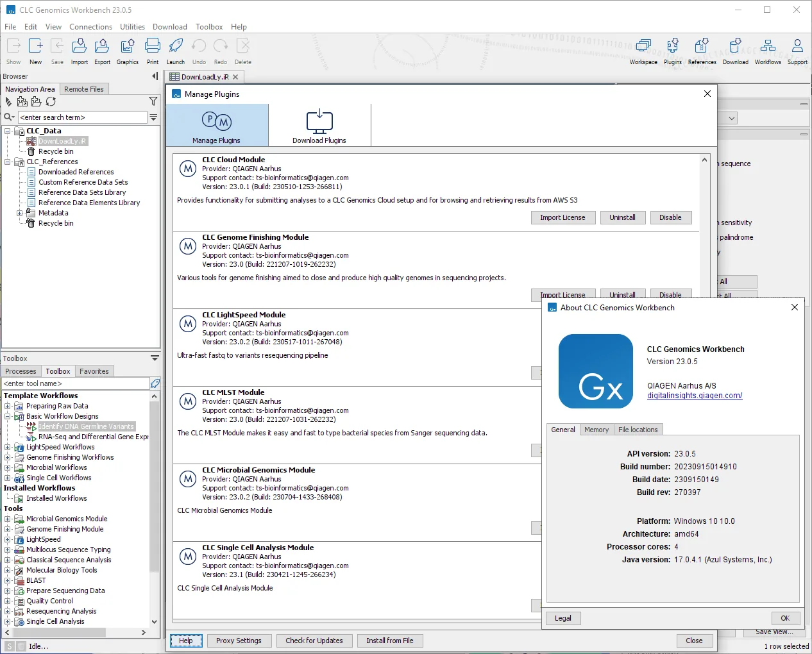Switch to the Processes tab

tap(21, 371)
